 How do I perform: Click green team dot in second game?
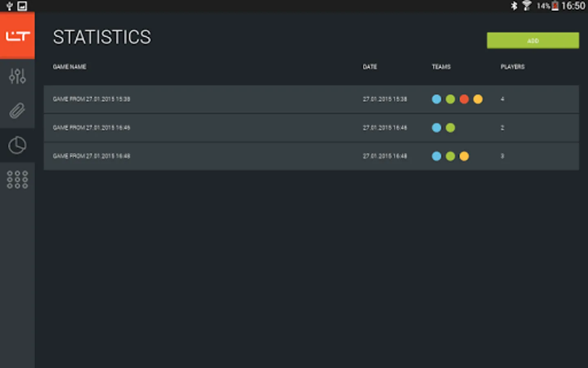point(450,128)
